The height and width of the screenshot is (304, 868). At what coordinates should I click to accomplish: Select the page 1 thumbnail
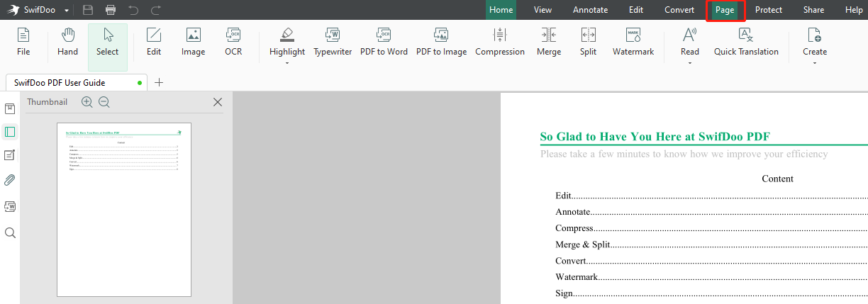pos(124,209)
